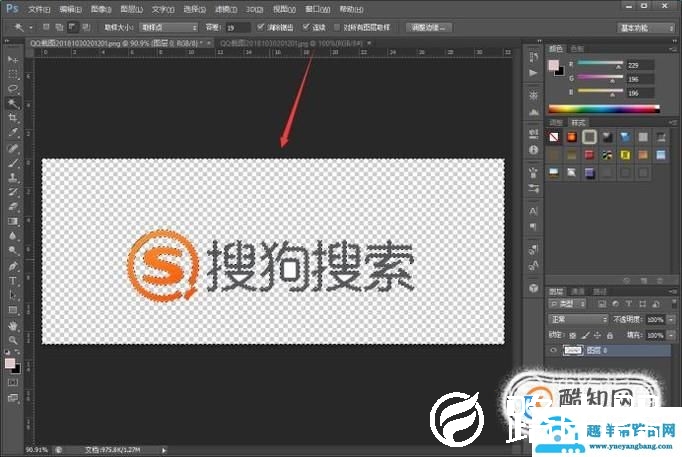
Task: Open the 文件 File menu
Action: [39, 9]
